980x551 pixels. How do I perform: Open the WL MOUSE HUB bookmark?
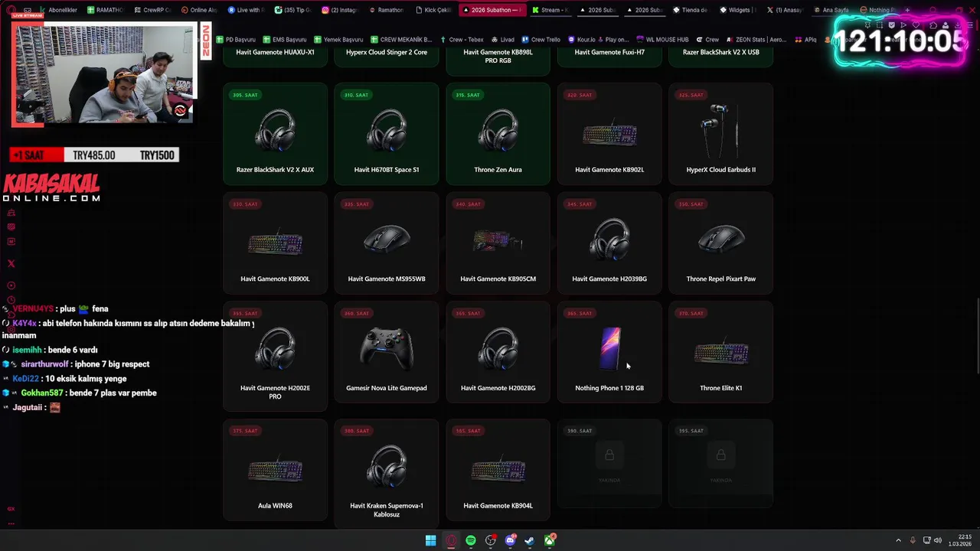click(662, 39)
